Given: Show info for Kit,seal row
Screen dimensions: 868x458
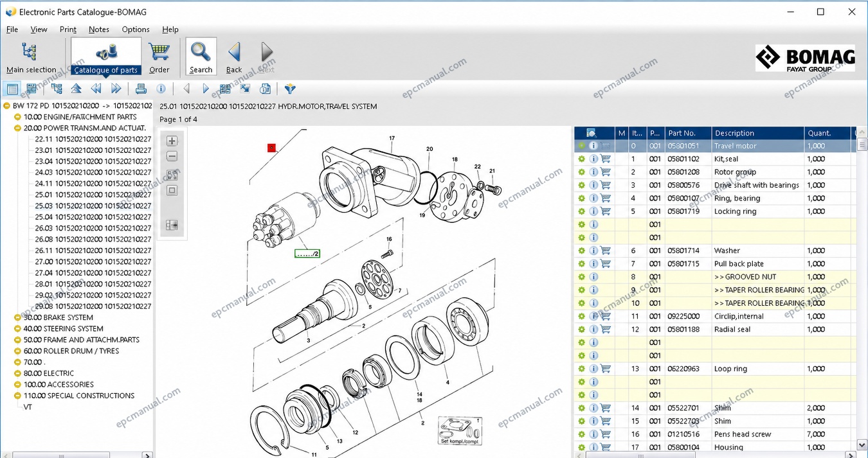Looking at the screenshot, I should (593, 159).
